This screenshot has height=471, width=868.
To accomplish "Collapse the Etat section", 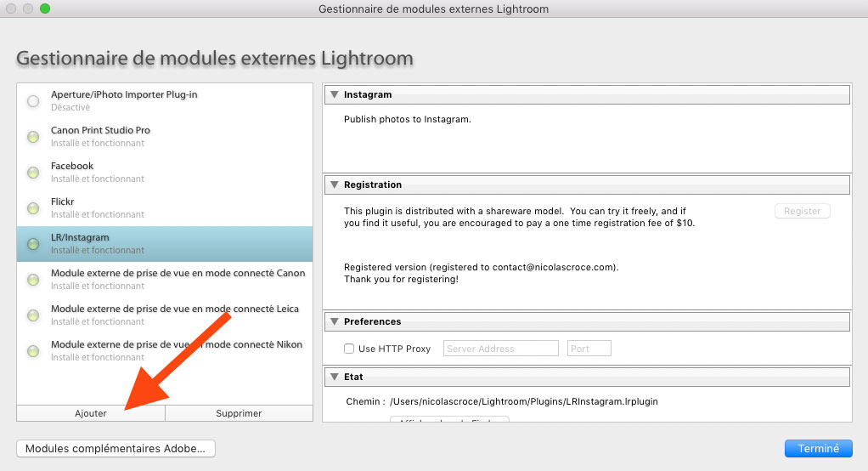I will pyautogui.click(x=335, y=376).
